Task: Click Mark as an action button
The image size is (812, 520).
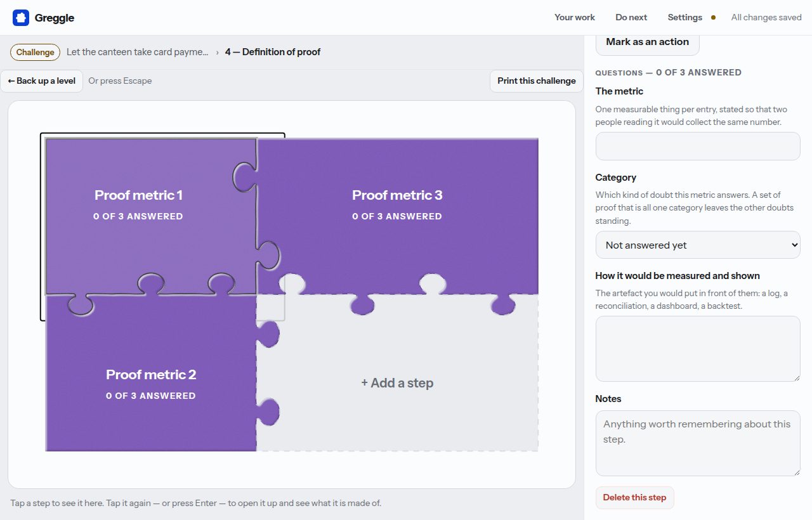Action: coord(647,42)
